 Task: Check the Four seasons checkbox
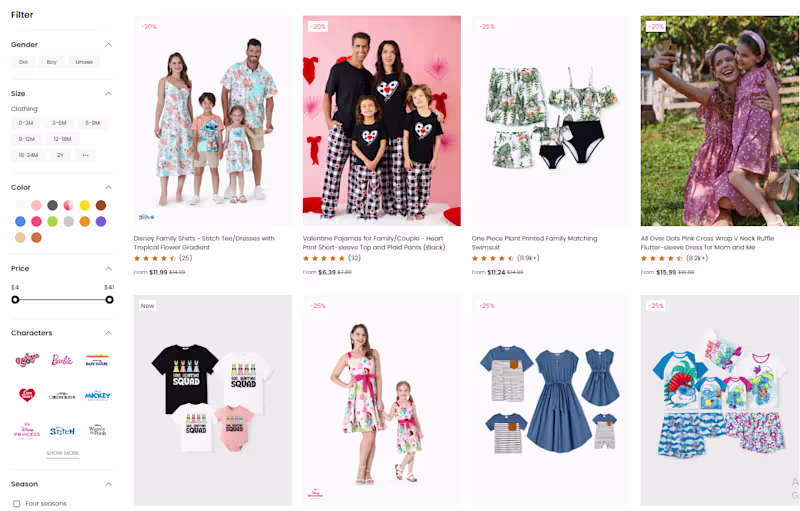[x=17, y=504]
